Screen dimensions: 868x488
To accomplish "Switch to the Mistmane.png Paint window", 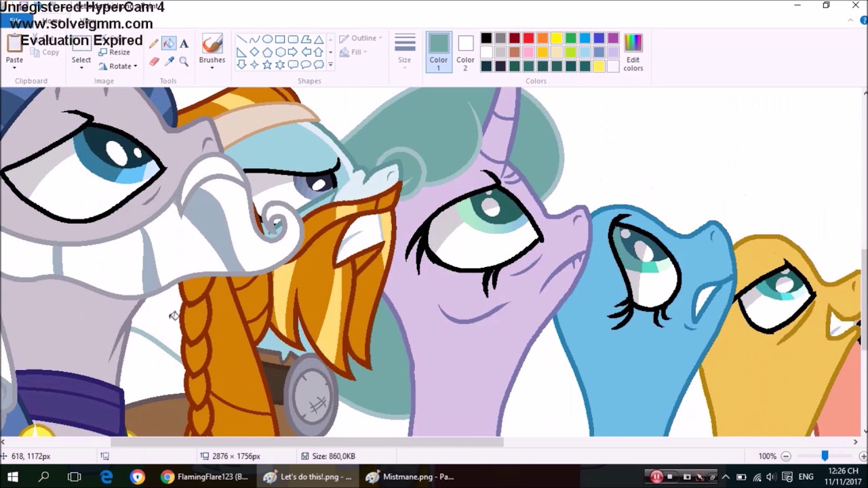I will click(x=410, y=476).
